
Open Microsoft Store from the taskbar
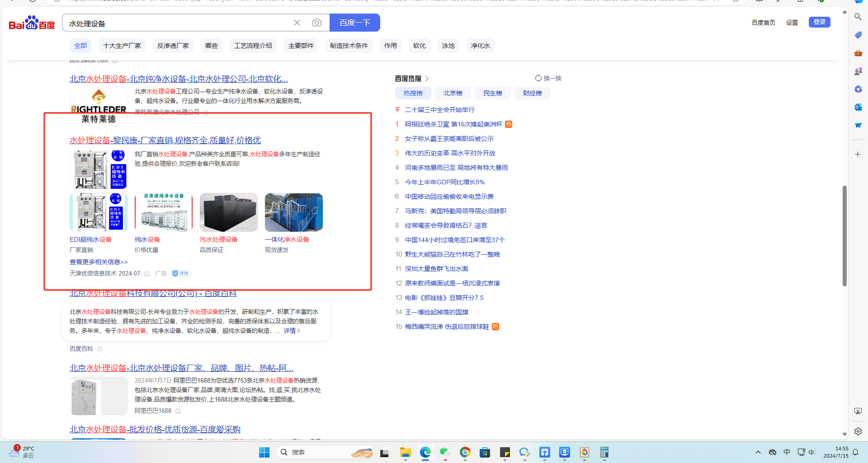coord(485,452)
